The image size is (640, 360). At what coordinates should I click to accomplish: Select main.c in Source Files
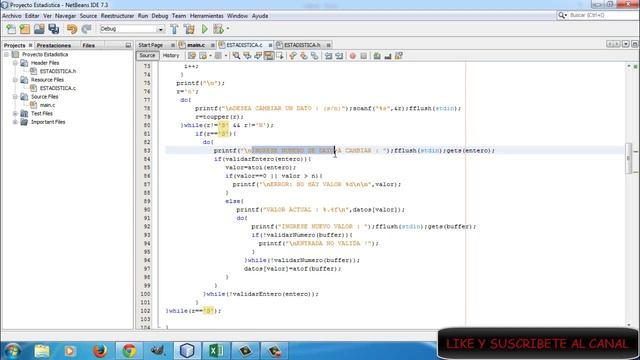(x=47, y=105)
